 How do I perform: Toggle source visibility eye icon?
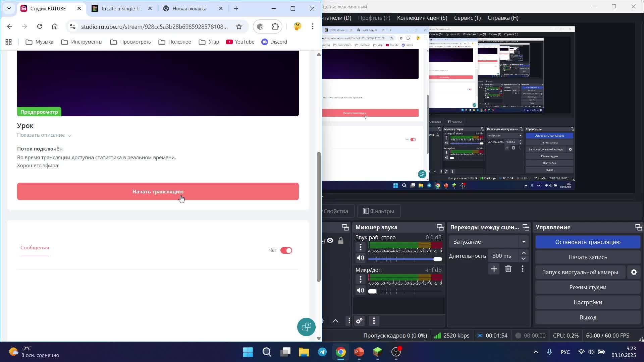(x=330, y=240)
